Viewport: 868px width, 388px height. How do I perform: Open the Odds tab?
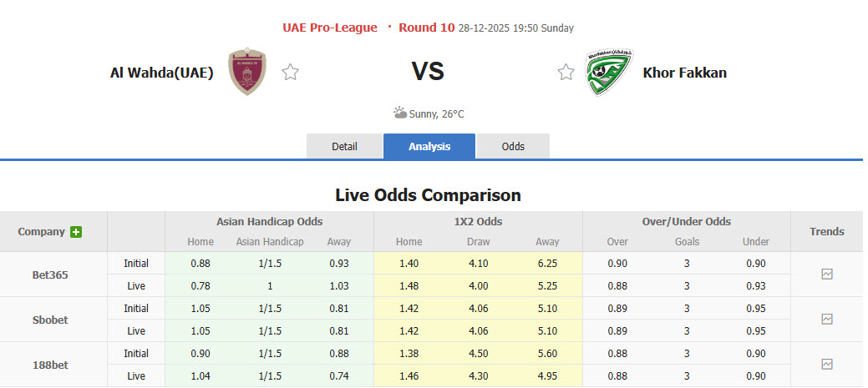point(513,146)
